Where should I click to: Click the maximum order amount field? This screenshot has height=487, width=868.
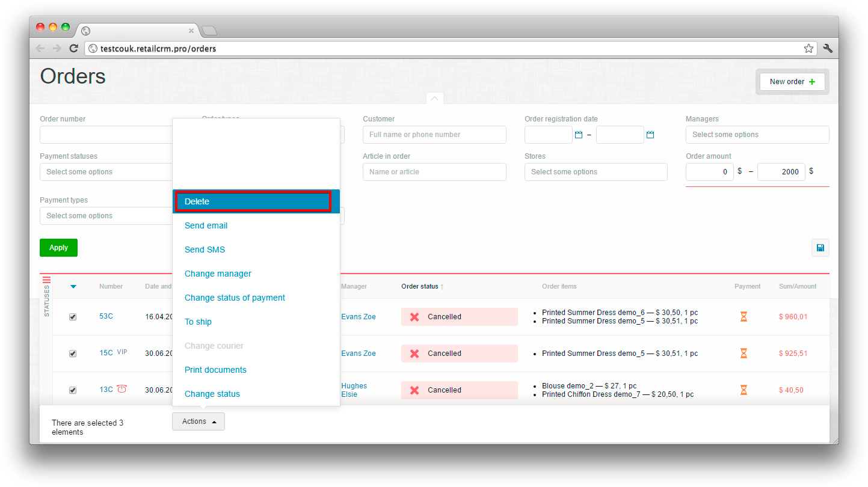[781, 172]
